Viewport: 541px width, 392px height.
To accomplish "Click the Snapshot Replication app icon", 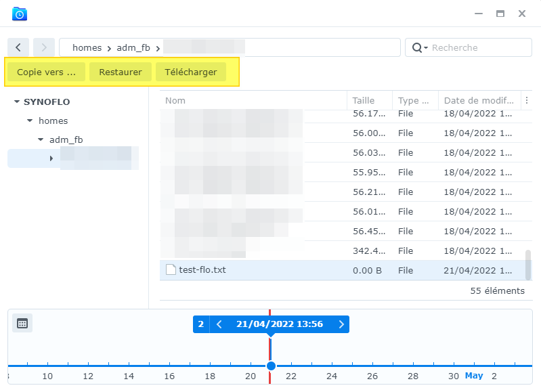I will pos(20,14).
